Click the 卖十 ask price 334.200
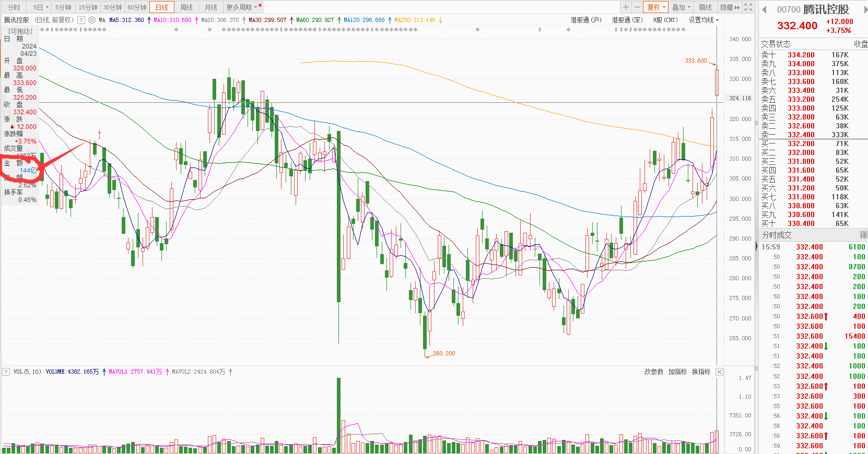 pyautogui.click(x=801, y=55)
